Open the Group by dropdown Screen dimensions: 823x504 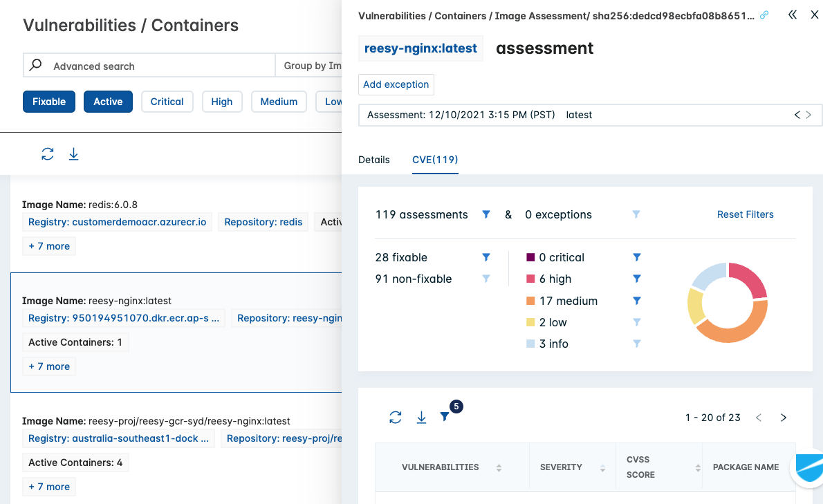click(310, 66)
